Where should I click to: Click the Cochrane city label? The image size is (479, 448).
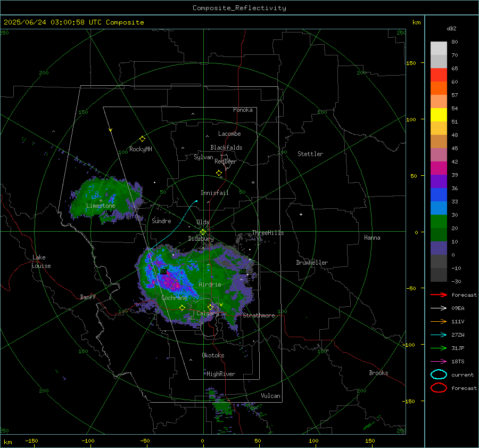pos(174,298)
